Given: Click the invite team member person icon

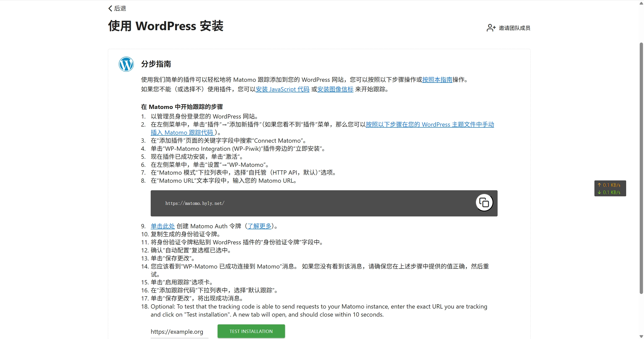Looking at the screenshot, I should tap(491, 28).
